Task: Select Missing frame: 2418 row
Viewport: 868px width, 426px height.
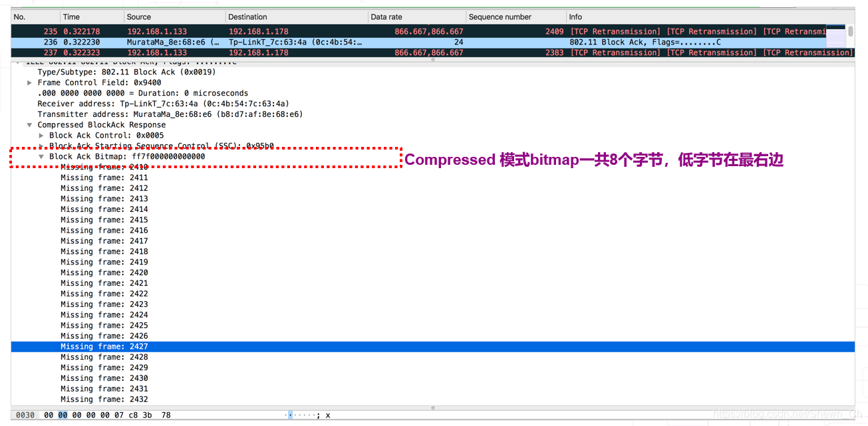Action: click(432, 251)
